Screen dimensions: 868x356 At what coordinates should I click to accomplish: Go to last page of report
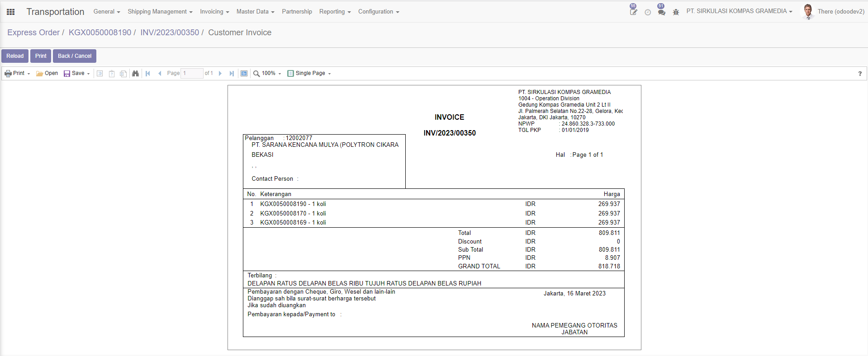[232, 73]
